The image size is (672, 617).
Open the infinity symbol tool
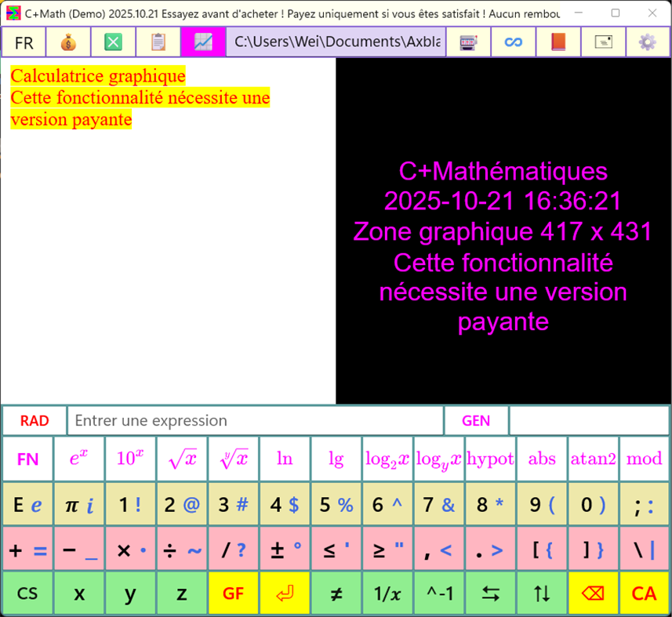(x=513, y=42)
